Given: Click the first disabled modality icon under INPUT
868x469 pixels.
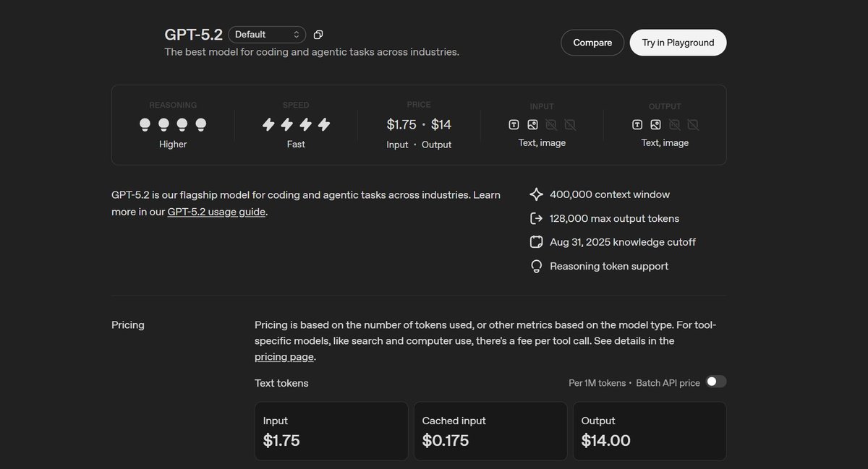Looking at the screenshot, I should tap(551, 124).
